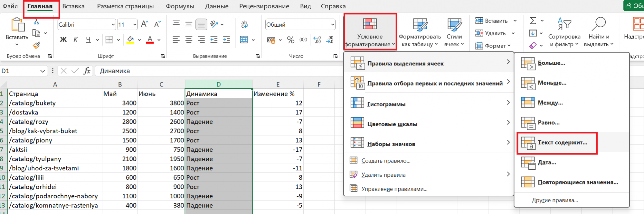This screenshot has width=644, height=214.
Task: Decrease decimal places icon
Action: (x=330, y=40)
